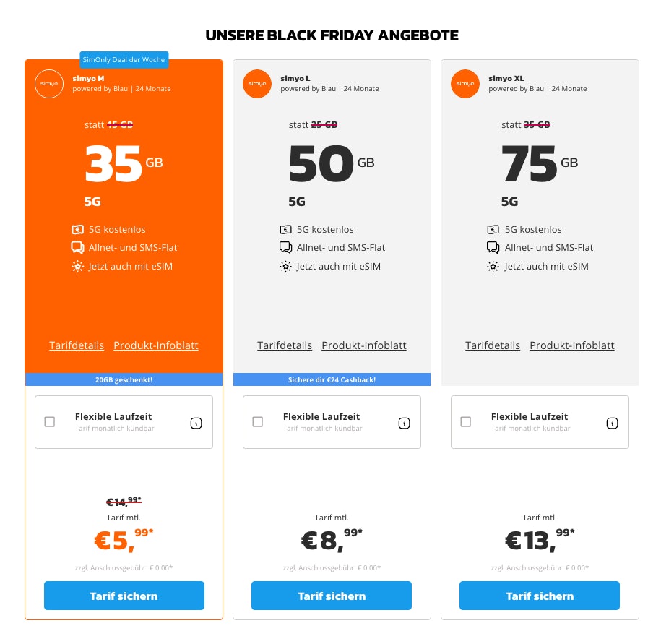Screen dimensions: 661x644
Task: Click Tarif sichern for simyo XL
Action: pyautogui.click(x=540, y=596)
